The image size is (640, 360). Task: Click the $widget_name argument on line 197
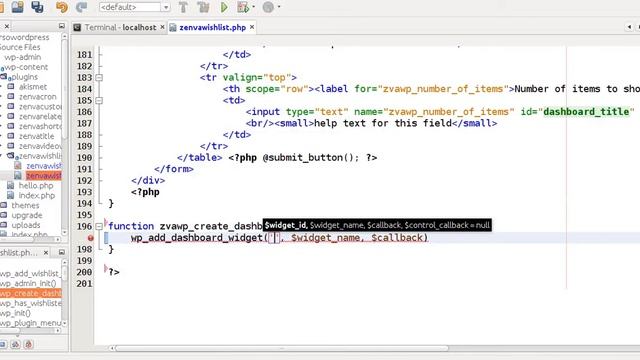(325, 238)
